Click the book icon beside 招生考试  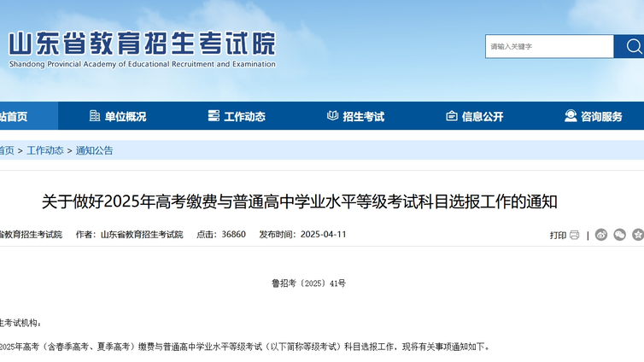pyautogui.click(x=333, y=116)
